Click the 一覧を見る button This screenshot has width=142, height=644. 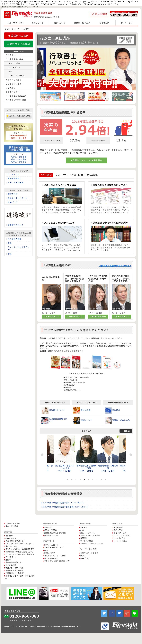[126, 431]
